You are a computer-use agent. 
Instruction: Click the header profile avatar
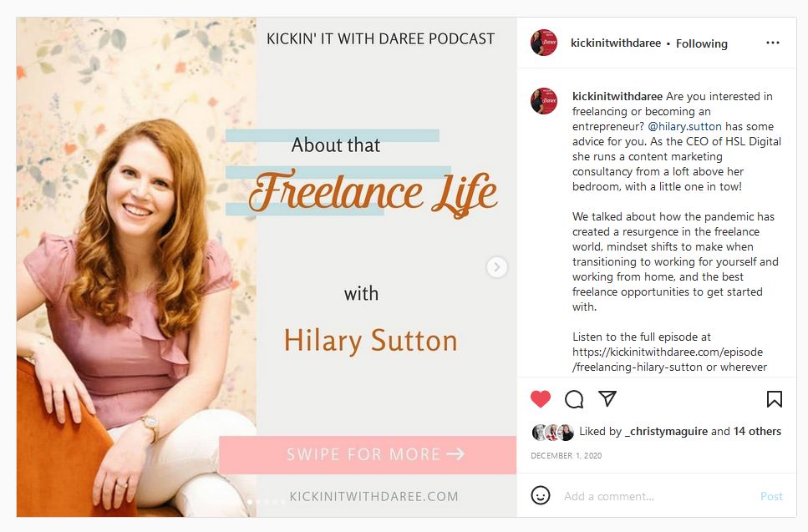(544, 43)
